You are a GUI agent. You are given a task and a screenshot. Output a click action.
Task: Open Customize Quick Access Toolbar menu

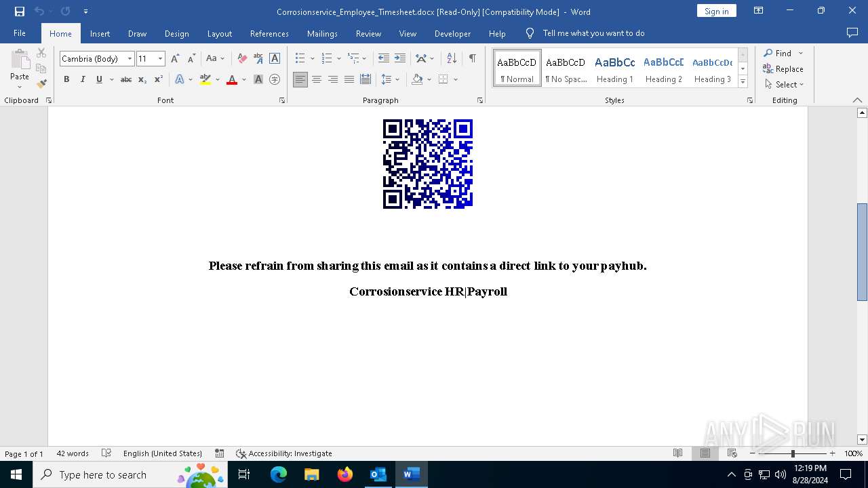tap(85, 12)
